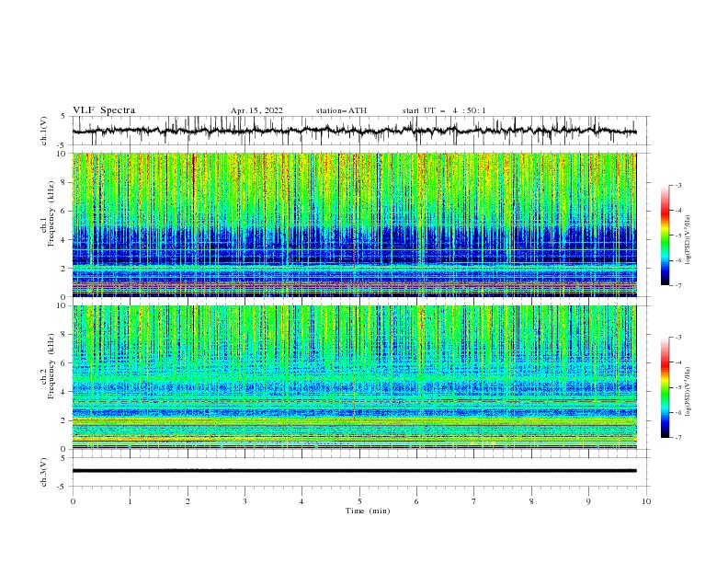Click ch.2 color bar "log(PSD)(V²/Hz)" caption
This screenshot has width=728, height=563.
688,392
